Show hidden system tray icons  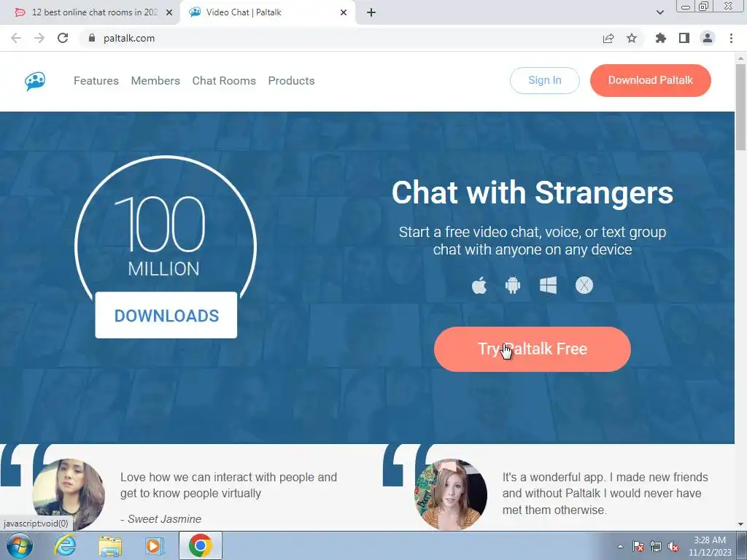point(620,546)
